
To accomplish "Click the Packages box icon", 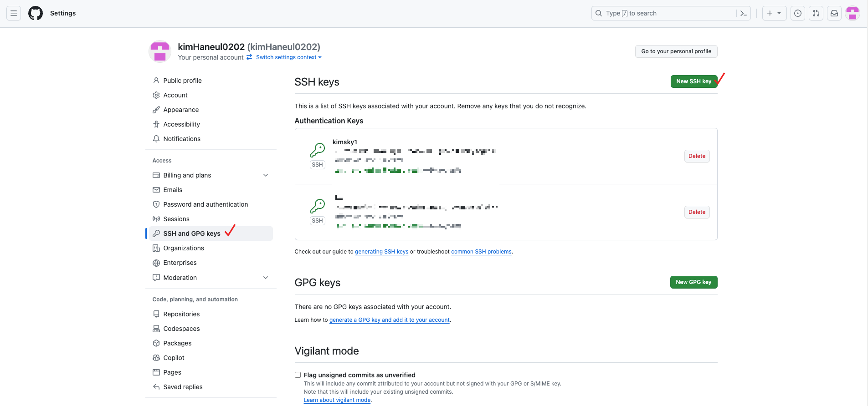I will (156, 343).
